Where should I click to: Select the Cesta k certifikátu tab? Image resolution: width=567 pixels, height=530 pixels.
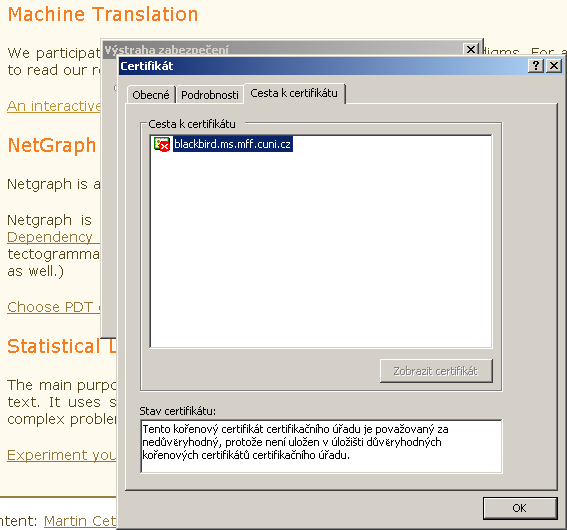point(294,93)
